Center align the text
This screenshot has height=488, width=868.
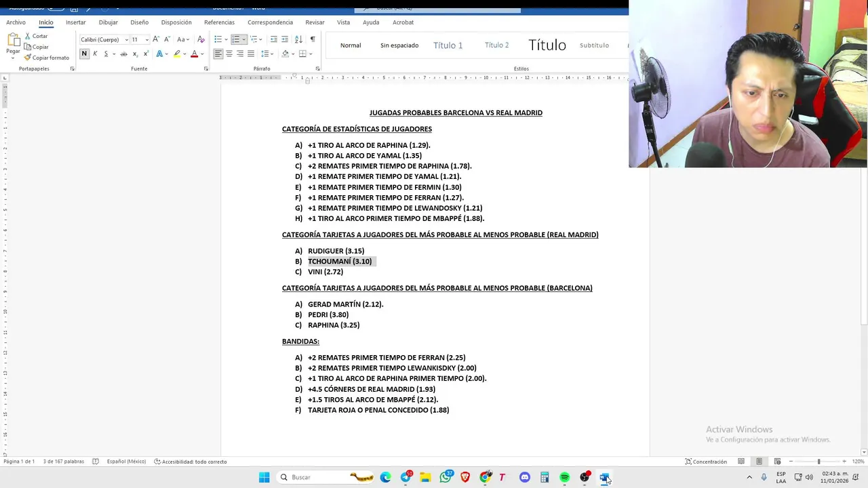click(x=229, y=54)
